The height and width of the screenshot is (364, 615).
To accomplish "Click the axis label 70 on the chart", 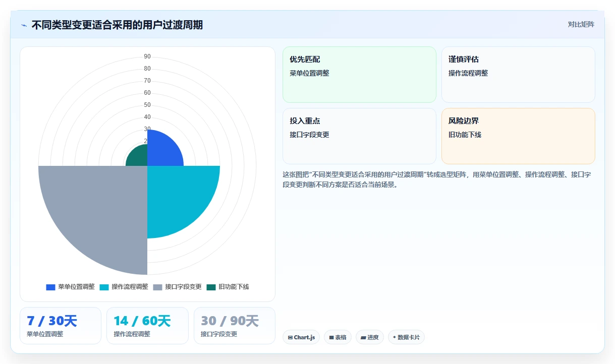I will coord(147,81).
